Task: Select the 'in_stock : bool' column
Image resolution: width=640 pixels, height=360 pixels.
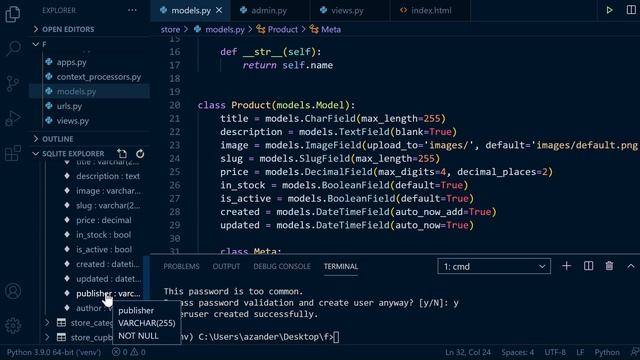Action: coord(103,235)
